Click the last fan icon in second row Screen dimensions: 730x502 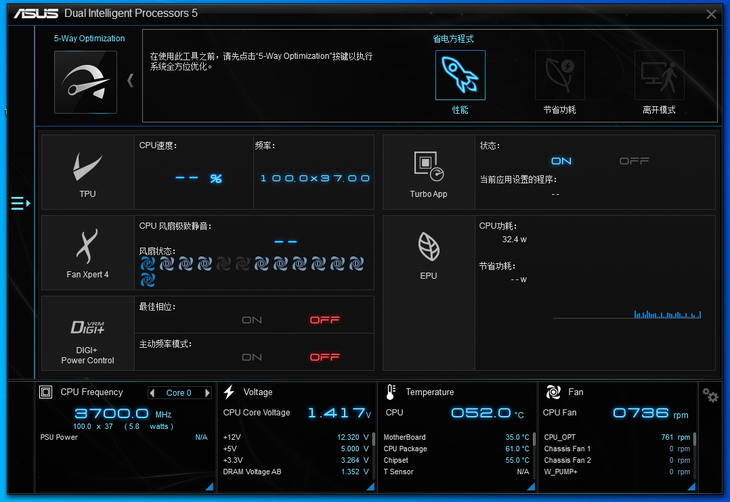pyautogui.click(x=148, y=280)
